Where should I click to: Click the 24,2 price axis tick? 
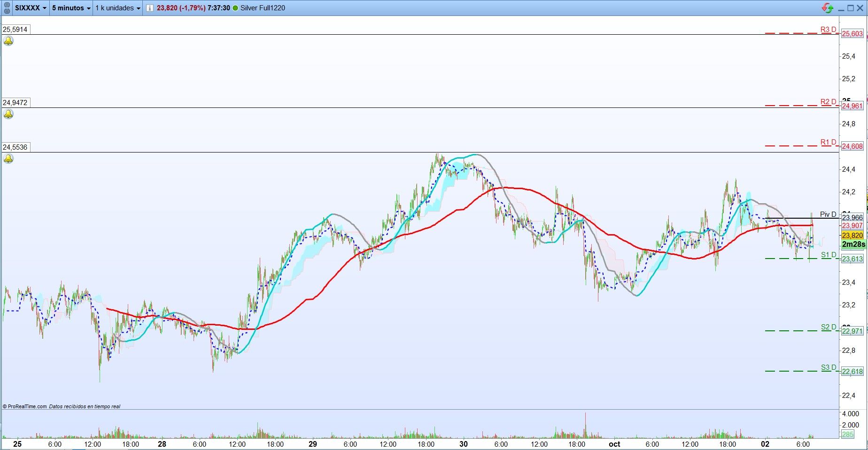pyautogui.click(x=849, y=192)
